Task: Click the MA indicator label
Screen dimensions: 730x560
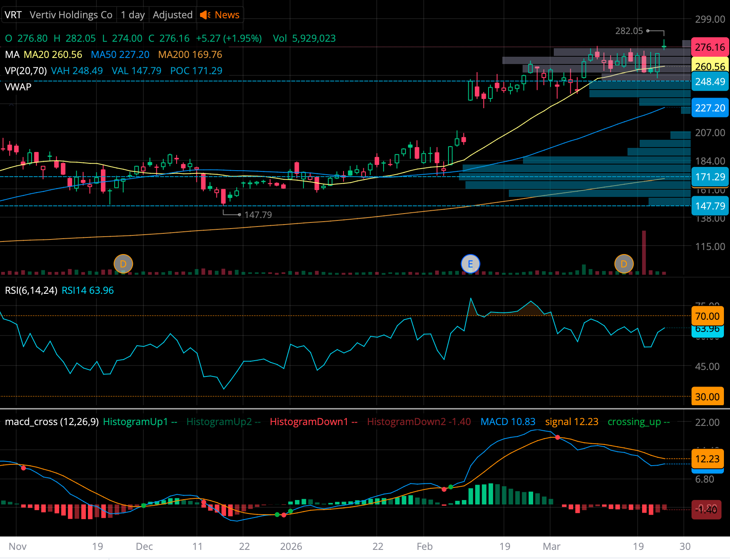Action: click(12, 55)
